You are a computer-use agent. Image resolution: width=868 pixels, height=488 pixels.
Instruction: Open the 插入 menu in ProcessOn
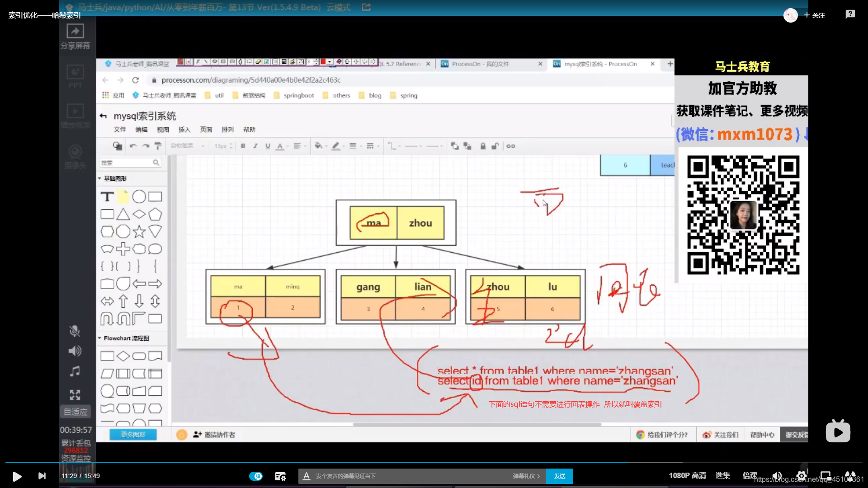184,130
